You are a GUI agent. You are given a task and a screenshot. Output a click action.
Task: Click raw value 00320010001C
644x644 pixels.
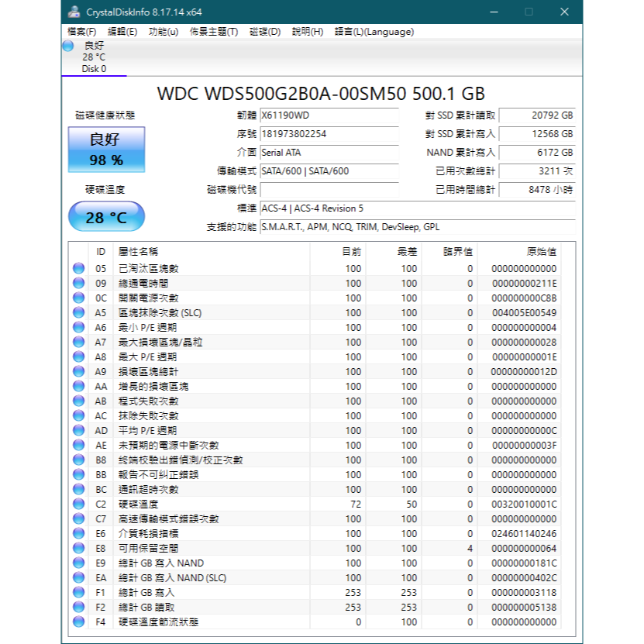[x=524, y=505]
